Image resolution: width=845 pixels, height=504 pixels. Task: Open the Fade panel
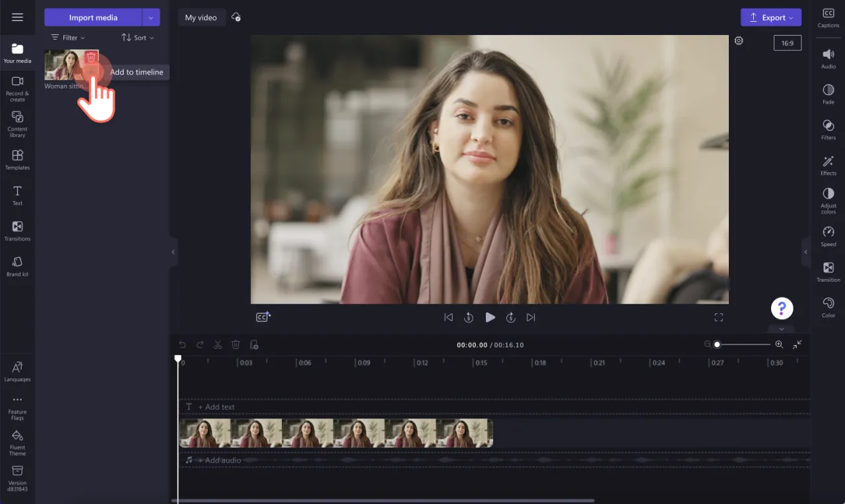tap(828, 94)
